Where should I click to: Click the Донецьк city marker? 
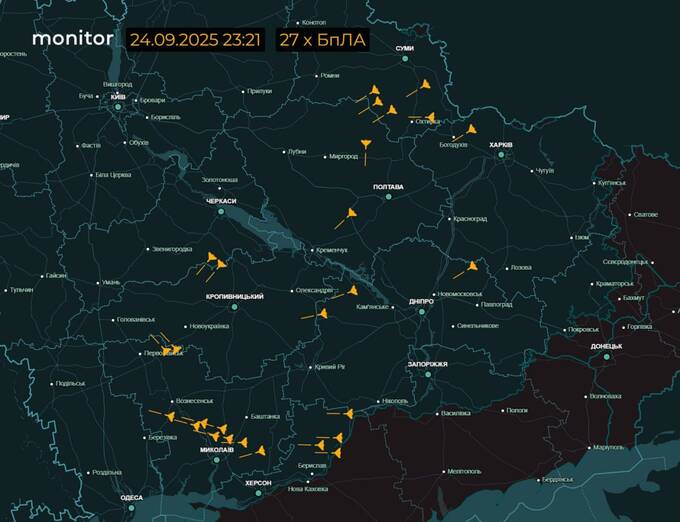[x=606, y=356]
